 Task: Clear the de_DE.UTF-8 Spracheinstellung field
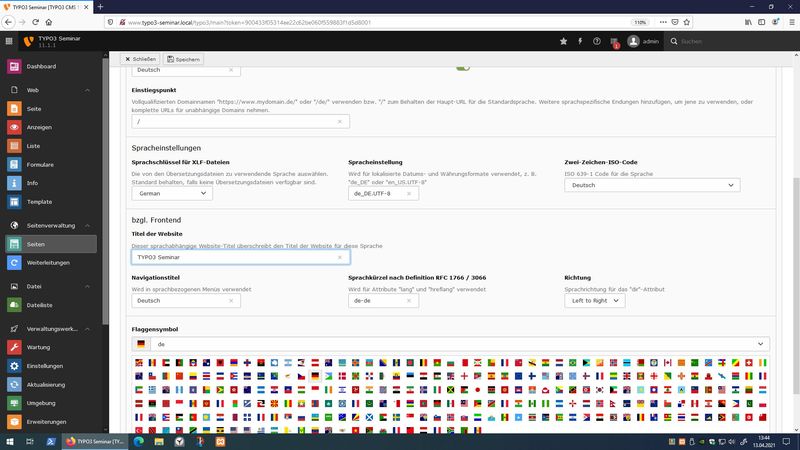[x=409, y=193]
